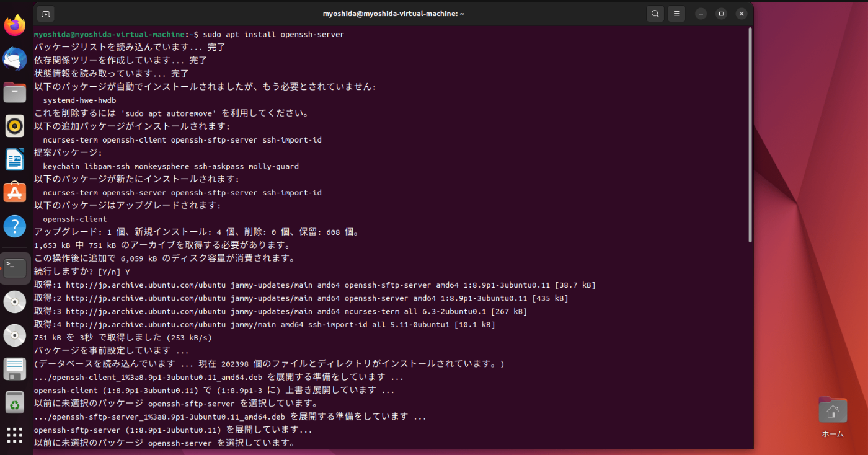Click the 'systemd-hwe-hwdb' package line

[80, 100]
